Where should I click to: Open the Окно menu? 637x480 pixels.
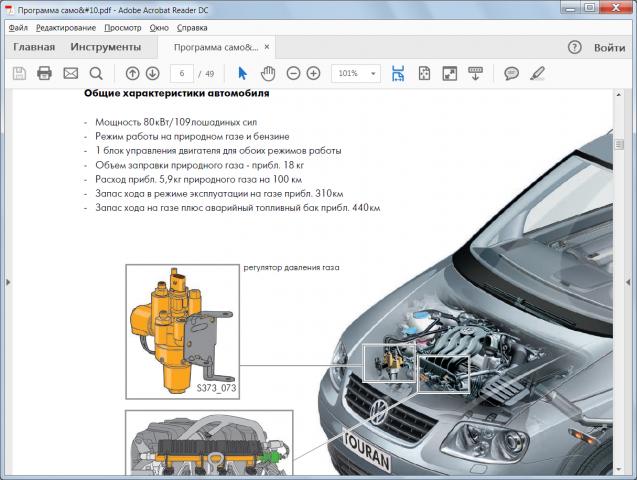point(159,28)
